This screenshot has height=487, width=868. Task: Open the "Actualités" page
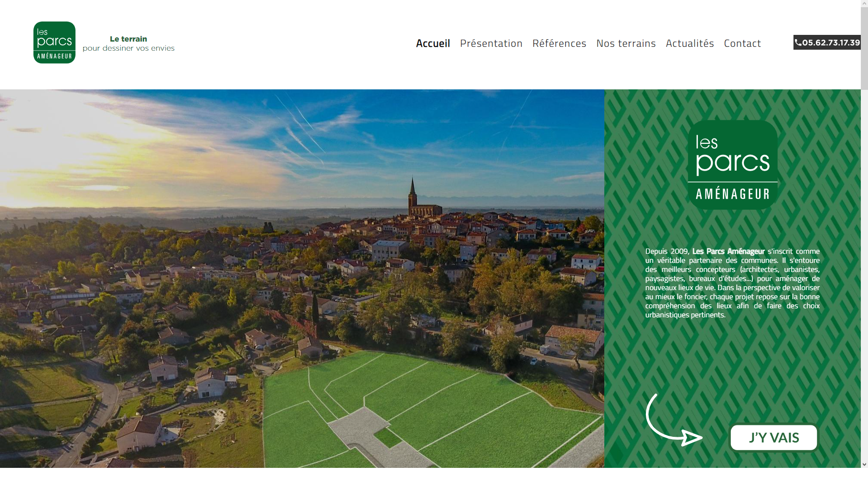point(690,43)
